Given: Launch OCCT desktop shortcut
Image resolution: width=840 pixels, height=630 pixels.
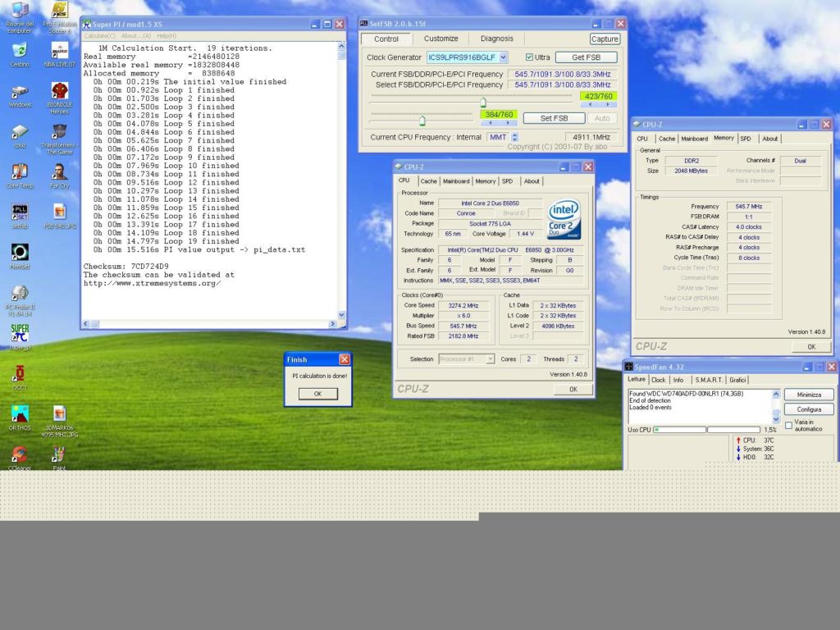Looking at the screenshot, I should point(20,377).
